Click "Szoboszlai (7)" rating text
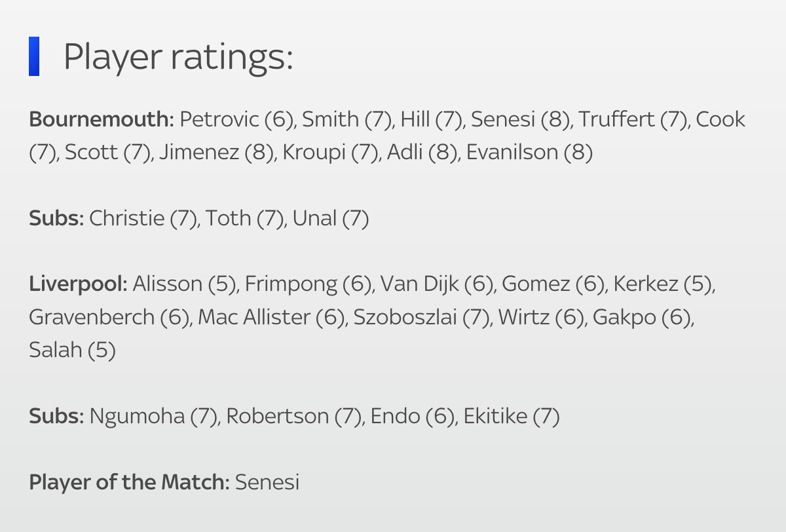The image size is (786, 532). click(x=422, y=317)
